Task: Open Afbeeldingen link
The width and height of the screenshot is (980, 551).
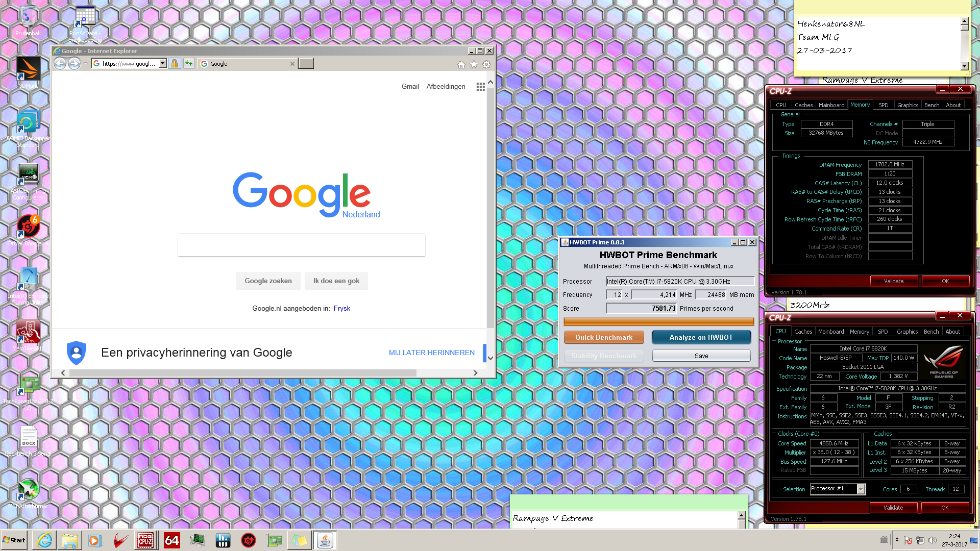Action: point(446,87)
